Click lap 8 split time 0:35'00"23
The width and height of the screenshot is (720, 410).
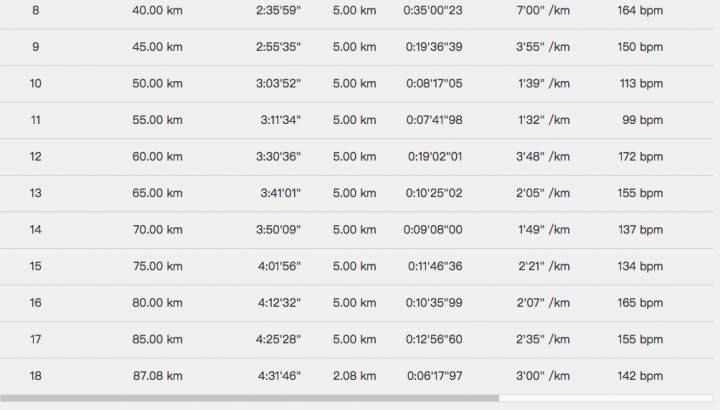433,10
